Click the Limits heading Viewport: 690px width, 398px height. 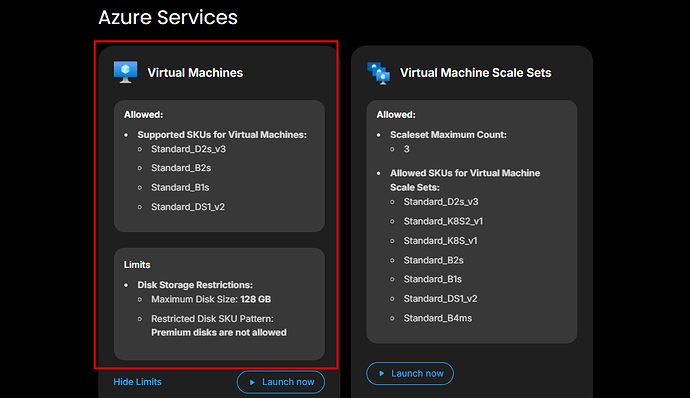pos(137,265)
